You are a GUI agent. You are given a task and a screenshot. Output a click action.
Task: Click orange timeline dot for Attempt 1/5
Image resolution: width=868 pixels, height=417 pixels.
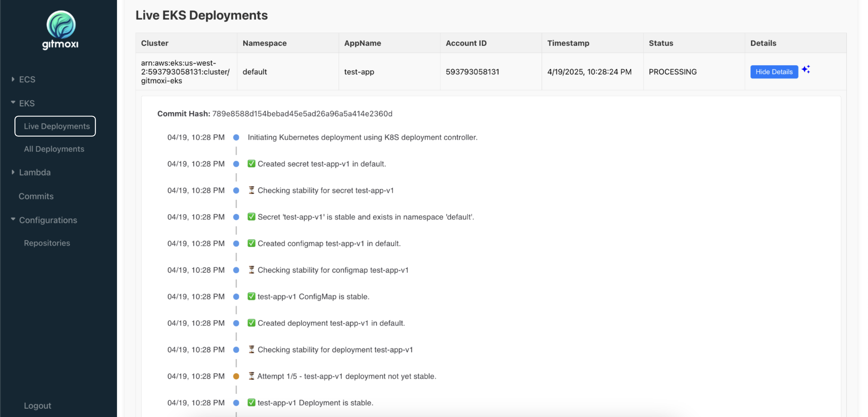236,376
